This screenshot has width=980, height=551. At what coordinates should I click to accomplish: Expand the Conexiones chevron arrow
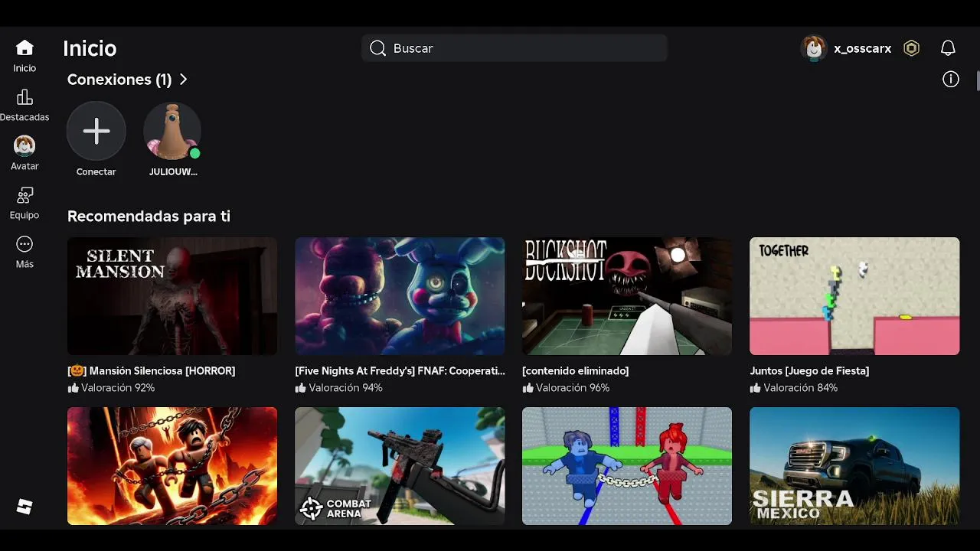point(183,80)
